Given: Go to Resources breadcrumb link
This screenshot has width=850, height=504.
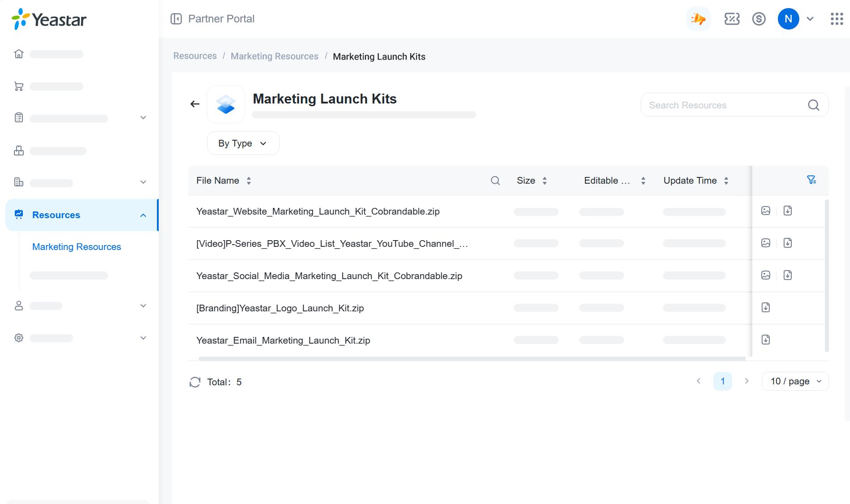Looking at the screenshot, I should (x=195, y=56).
